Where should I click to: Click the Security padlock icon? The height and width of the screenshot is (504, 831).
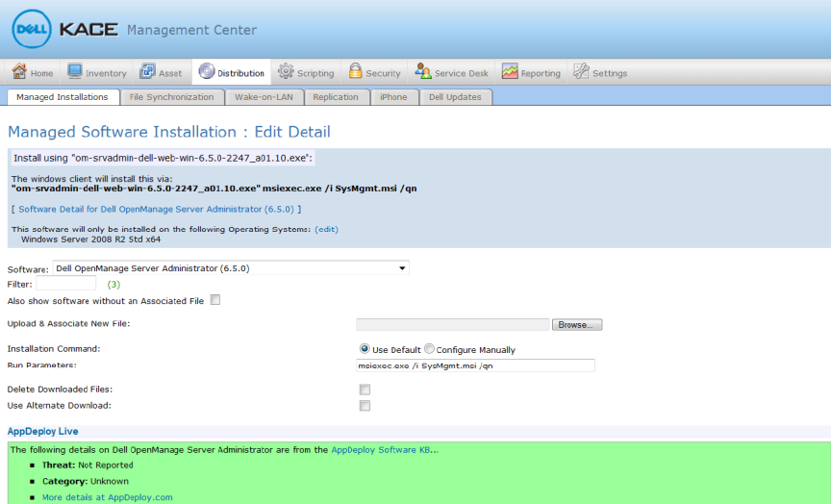(x=355, y=71)
